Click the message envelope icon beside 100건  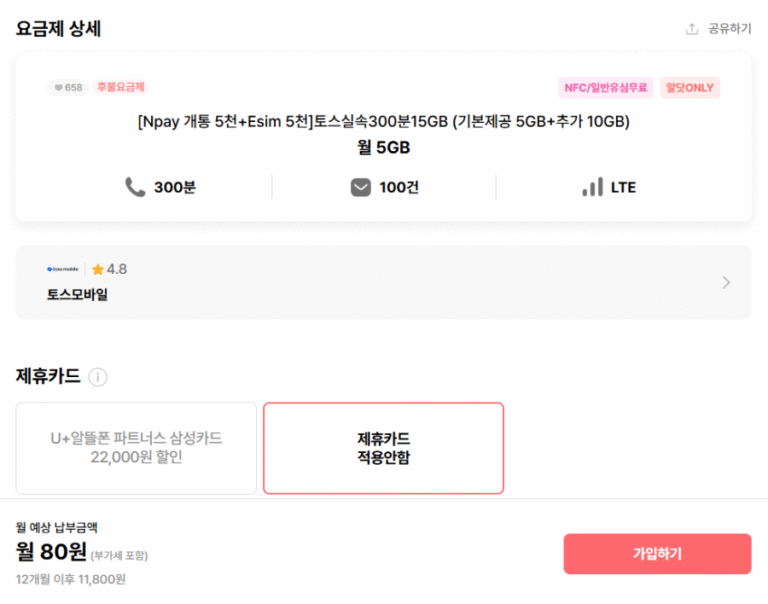click(361, 187)
